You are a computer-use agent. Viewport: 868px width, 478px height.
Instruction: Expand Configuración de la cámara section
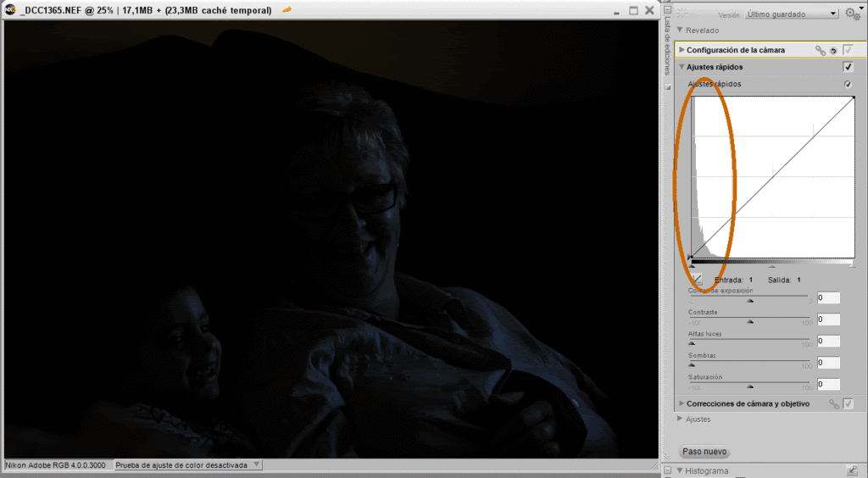pos(682,50)
